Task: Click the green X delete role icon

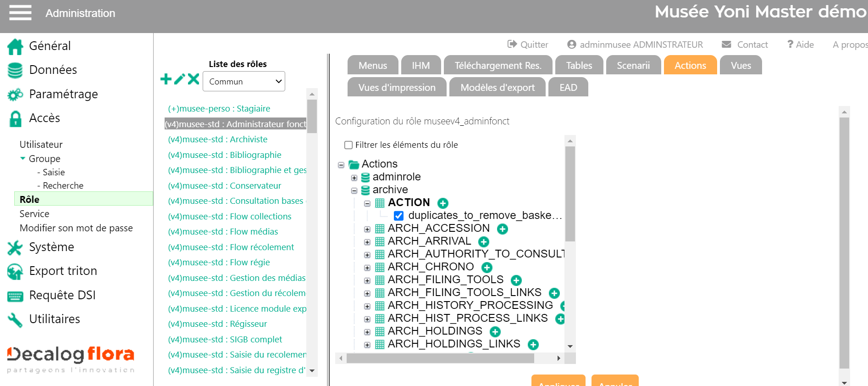Action: pos(194,79)
